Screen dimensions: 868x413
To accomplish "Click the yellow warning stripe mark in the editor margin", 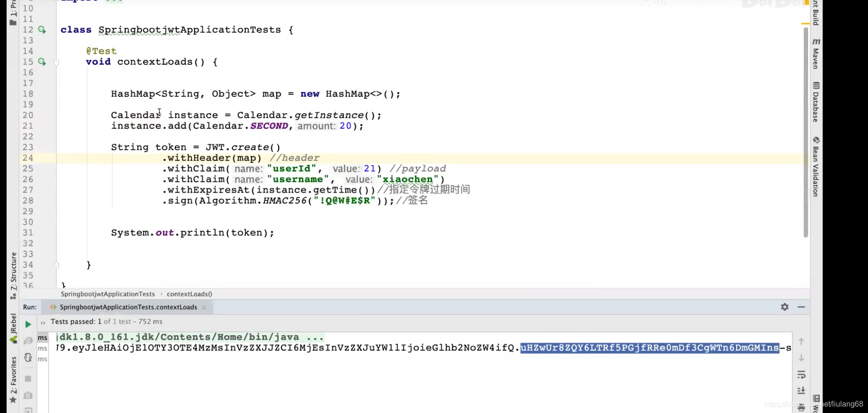I will [806, 23].
